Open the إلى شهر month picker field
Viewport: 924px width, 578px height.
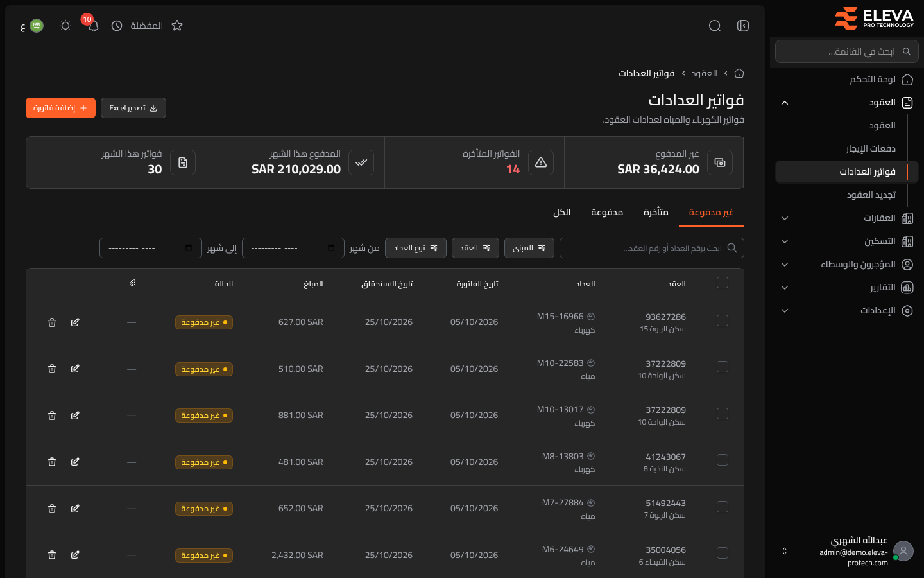151,248
